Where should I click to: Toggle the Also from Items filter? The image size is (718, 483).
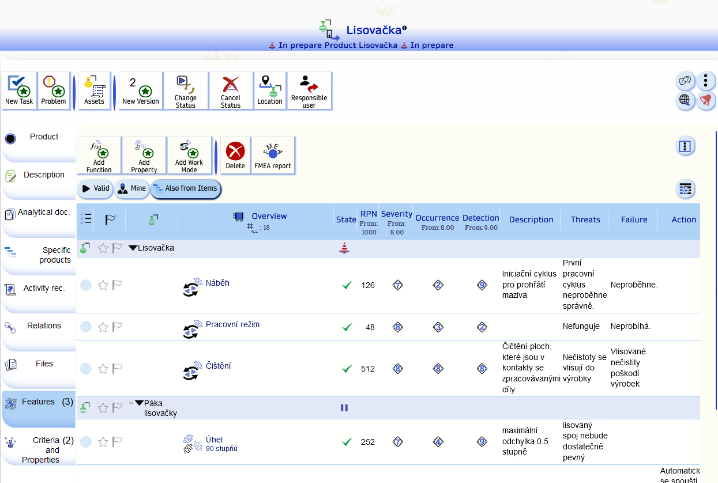coord(186,189)
